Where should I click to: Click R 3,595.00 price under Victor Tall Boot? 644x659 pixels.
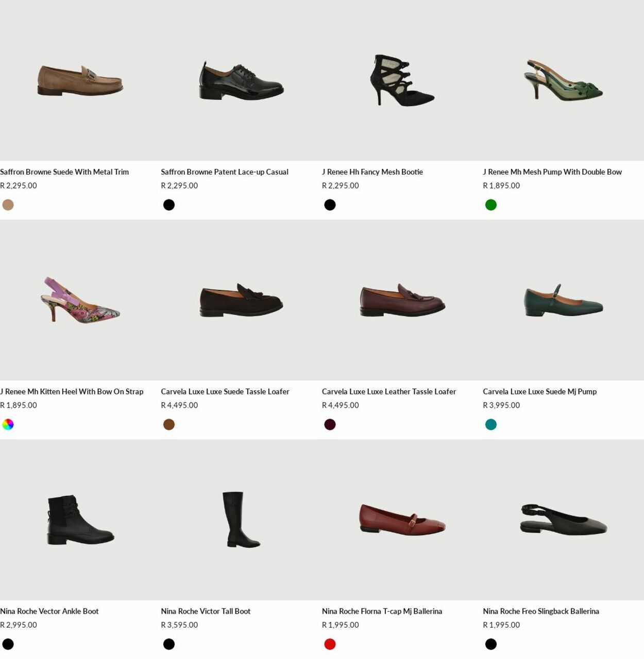click(179, 625)
